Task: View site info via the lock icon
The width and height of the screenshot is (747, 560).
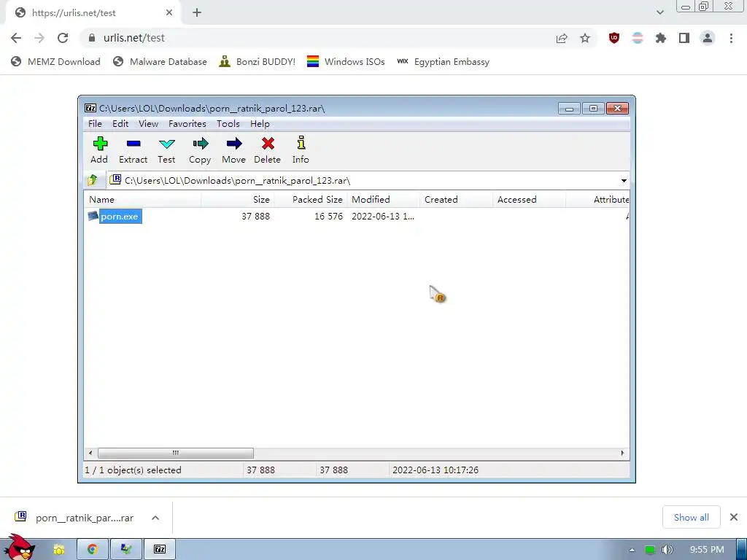Action: pos(93,38)
